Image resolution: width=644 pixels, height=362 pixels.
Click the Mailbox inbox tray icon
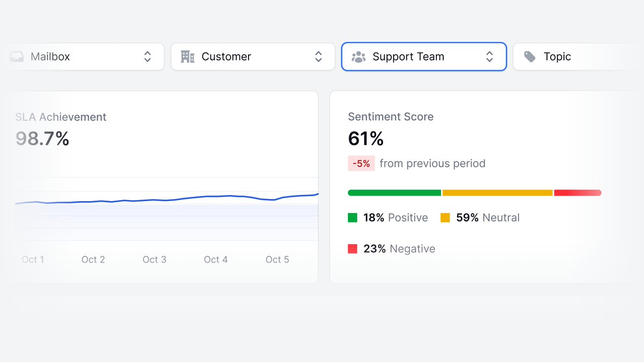pos(17,57)
